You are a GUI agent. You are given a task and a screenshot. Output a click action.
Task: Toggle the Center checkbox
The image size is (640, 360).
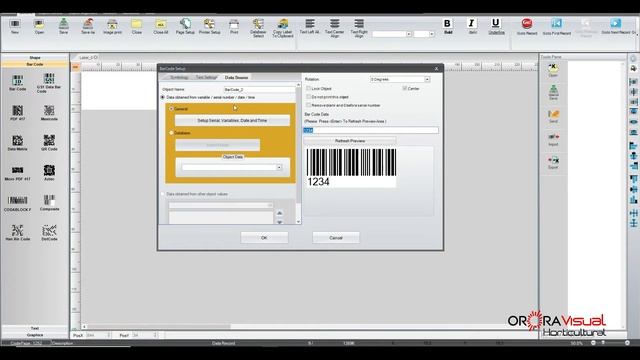(405, 88)
